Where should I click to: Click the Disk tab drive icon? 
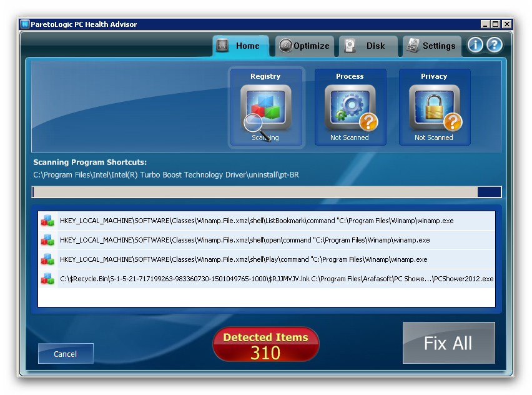350,46
